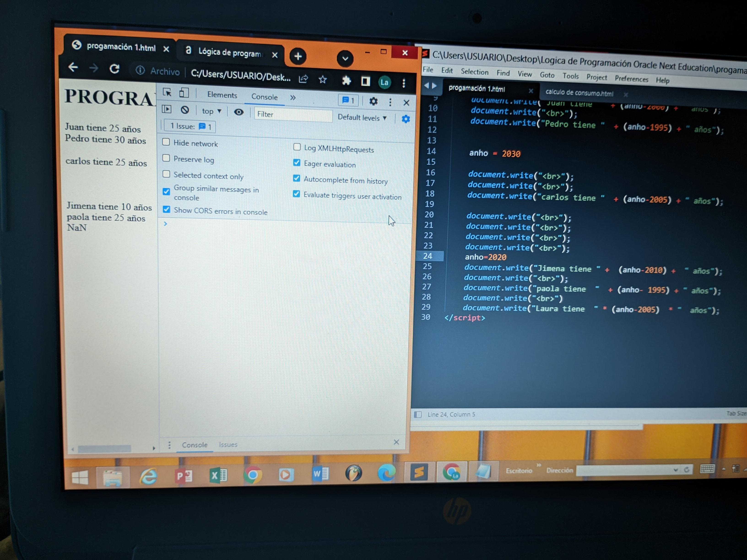Click line number 24 in Sublime gutter
This screenshot has width=747, height=560.
428,256
